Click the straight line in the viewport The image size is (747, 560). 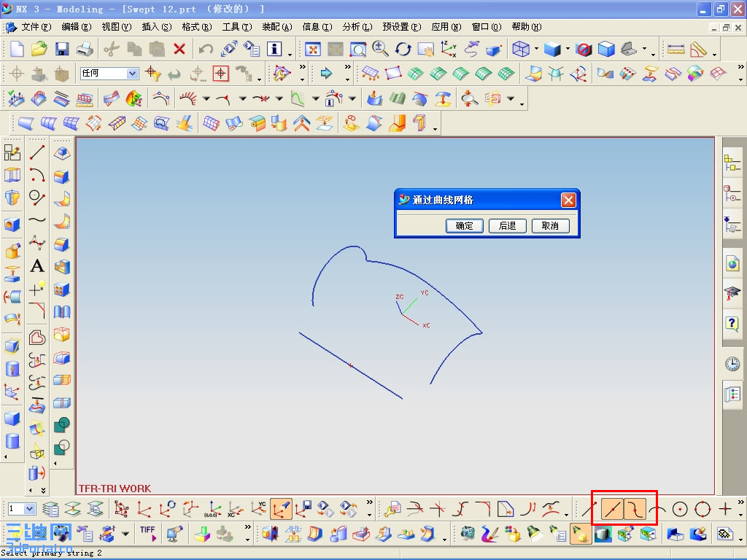tap(351, 365)
